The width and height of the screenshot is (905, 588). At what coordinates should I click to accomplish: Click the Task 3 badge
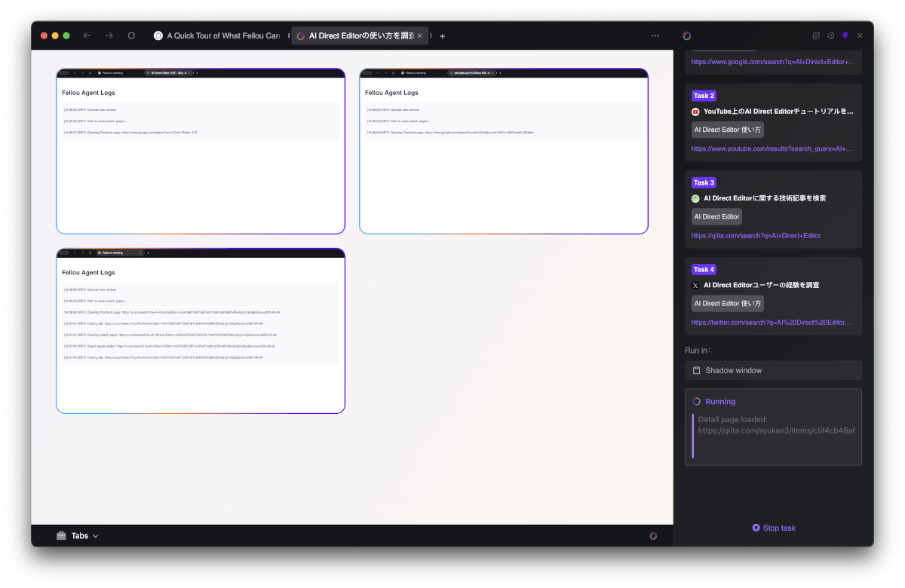coord(704,182)
